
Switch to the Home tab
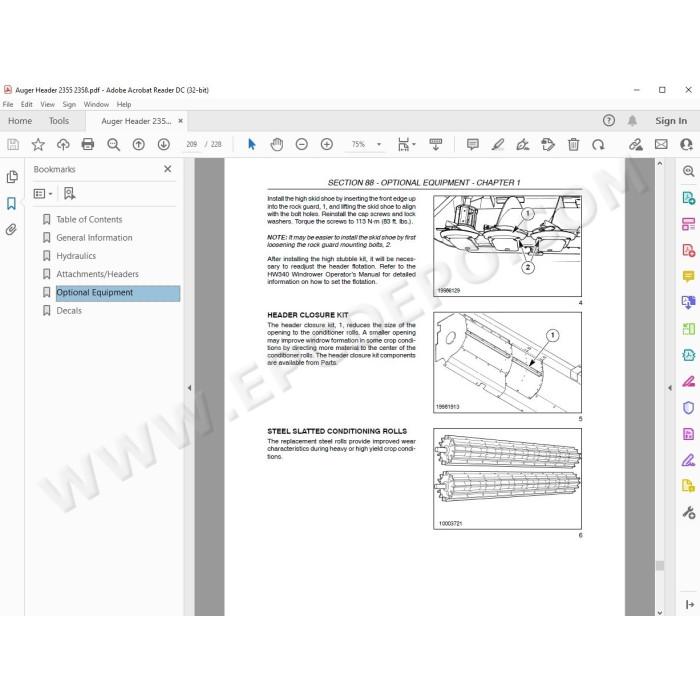pyautogui.click(x=20, y=121)
